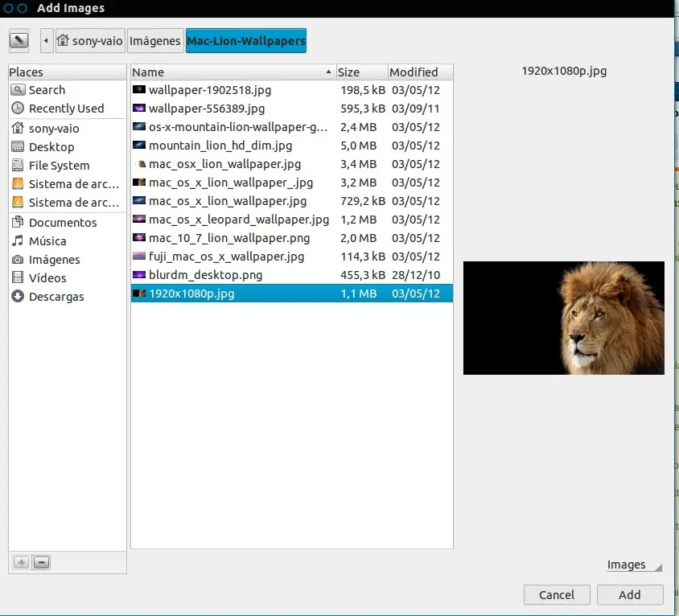Select the Desktop place icon
The width and height of the screenshot is (679, 616).
point(18,146)
